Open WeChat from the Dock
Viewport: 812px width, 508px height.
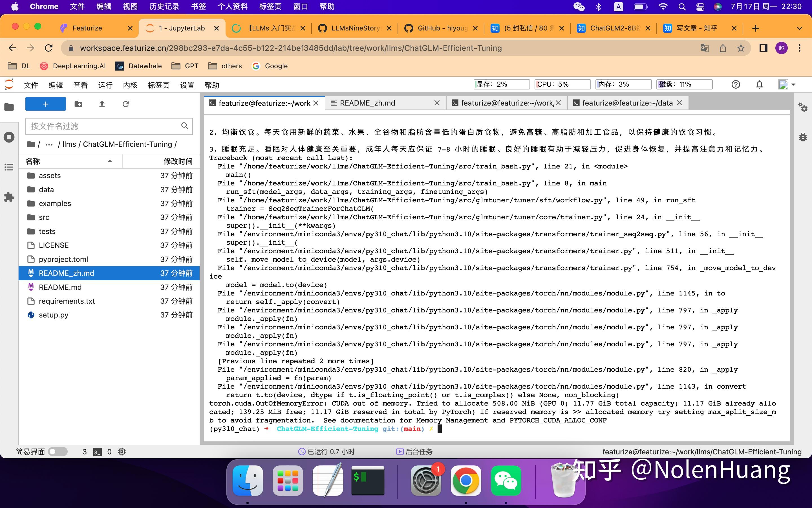coord(506,481)
